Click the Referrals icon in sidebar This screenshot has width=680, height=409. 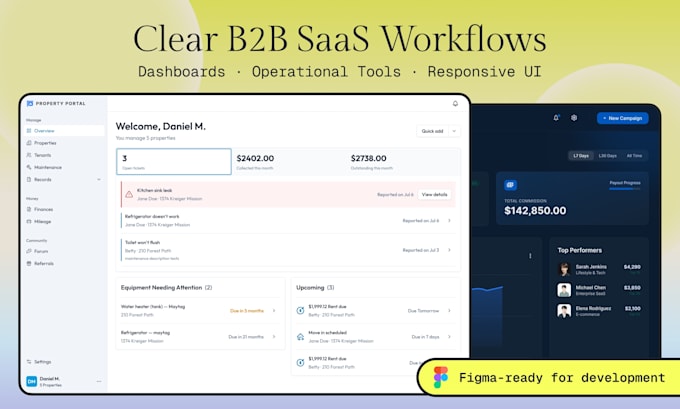(x=29, y=263)
